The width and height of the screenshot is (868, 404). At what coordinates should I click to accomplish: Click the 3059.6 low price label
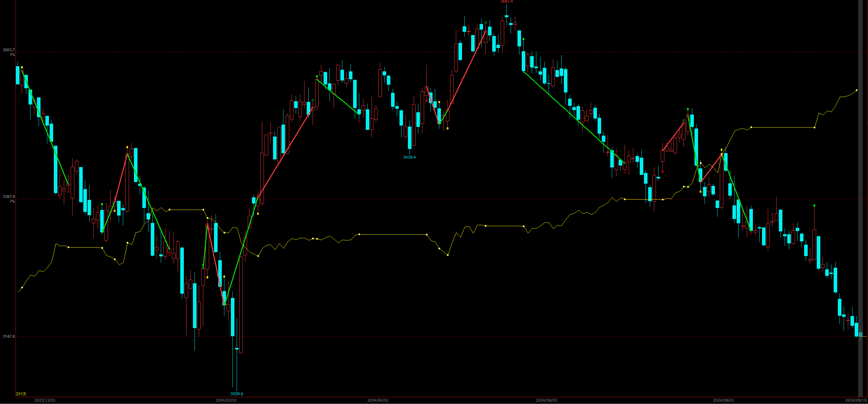237,394
